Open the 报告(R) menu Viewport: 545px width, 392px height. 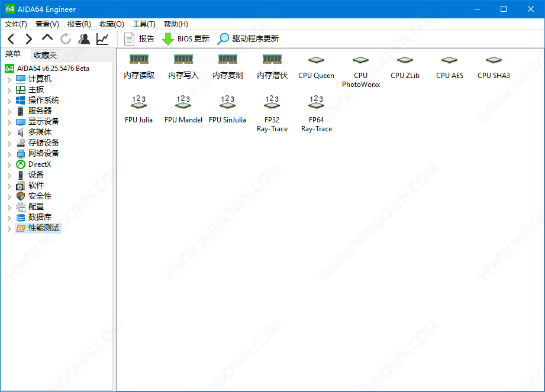pos(79,24)
